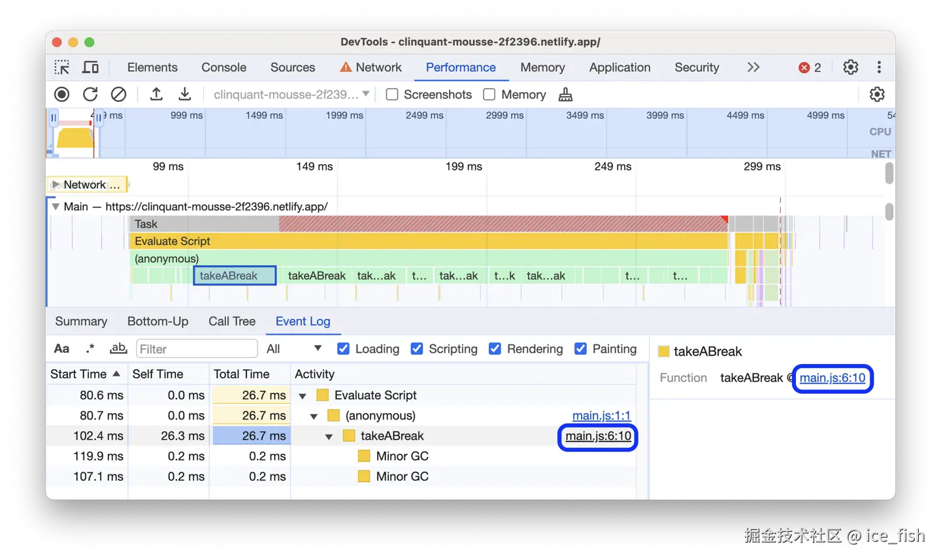941x560 pixels.
Task: Uncheck the Rendering filter checkbox
Action: point(495,349)
